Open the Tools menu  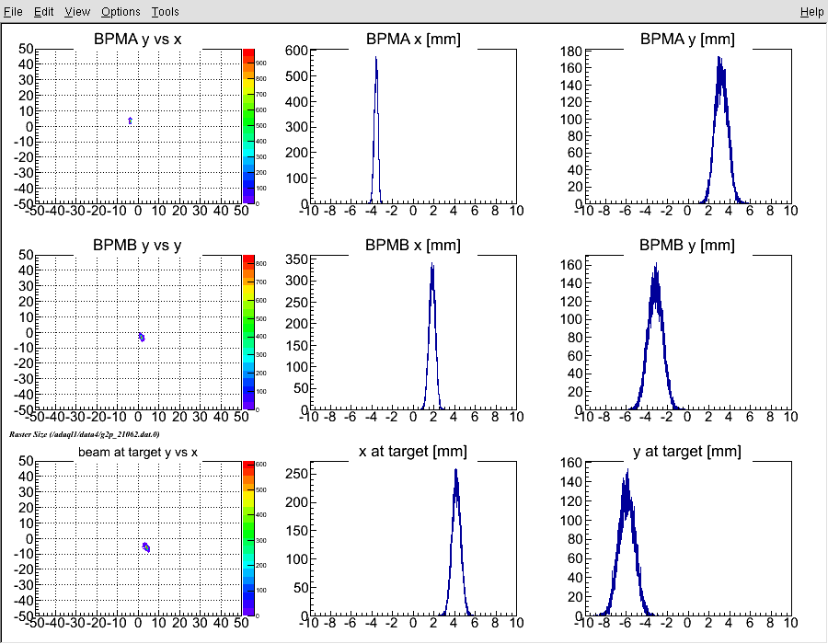click(x=166, y=12)
